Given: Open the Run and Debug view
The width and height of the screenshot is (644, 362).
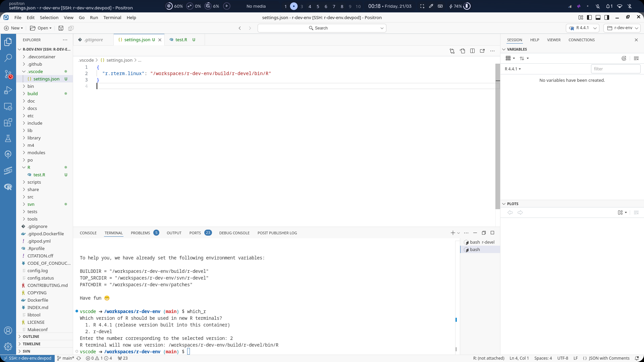Looking at the screenshot, I should pos(8,90).
